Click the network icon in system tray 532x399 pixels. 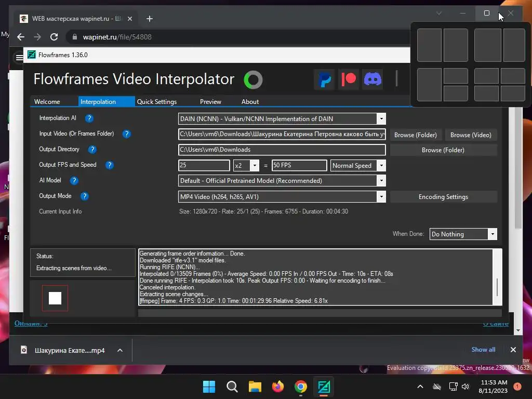click(x=453, y=387)
